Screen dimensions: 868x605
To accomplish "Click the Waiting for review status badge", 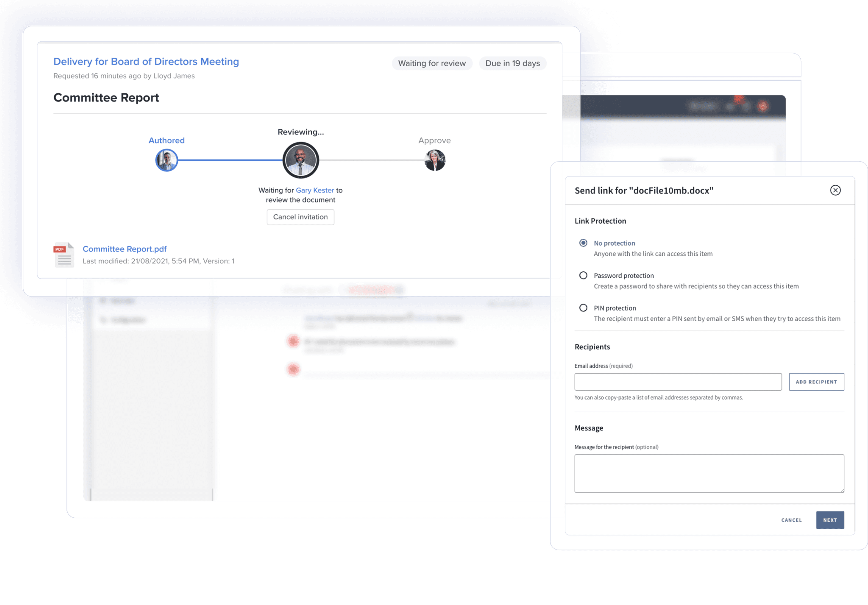I will tap(432, 63).
